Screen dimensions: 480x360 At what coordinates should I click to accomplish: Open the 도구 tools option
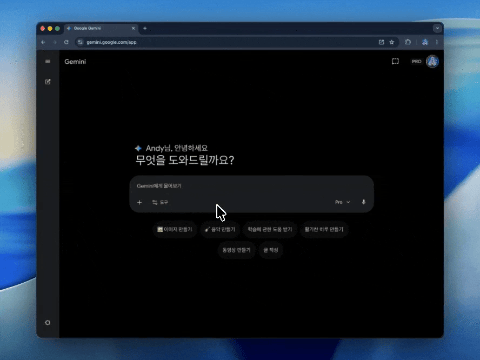160,202
